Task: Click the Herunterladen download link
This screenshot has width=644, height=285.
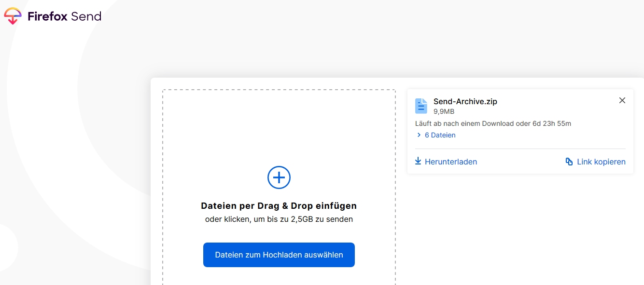Action: point(446,162)
